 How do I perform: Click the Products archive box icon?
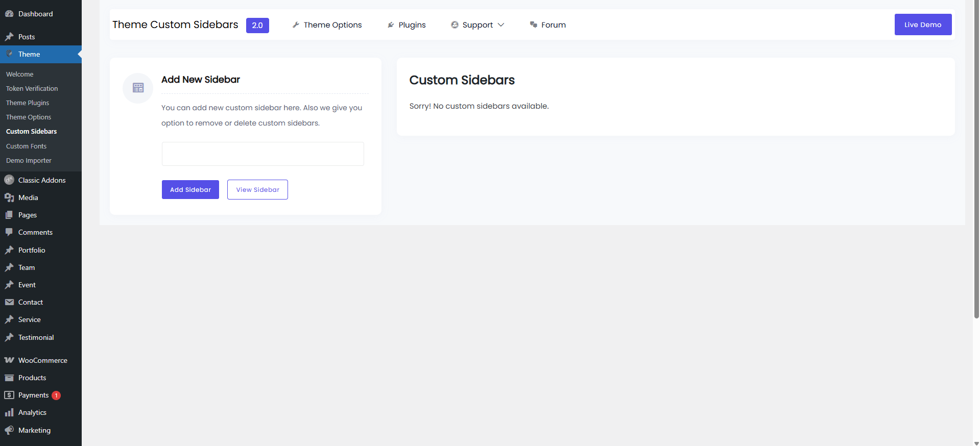(x=9, y=378)
